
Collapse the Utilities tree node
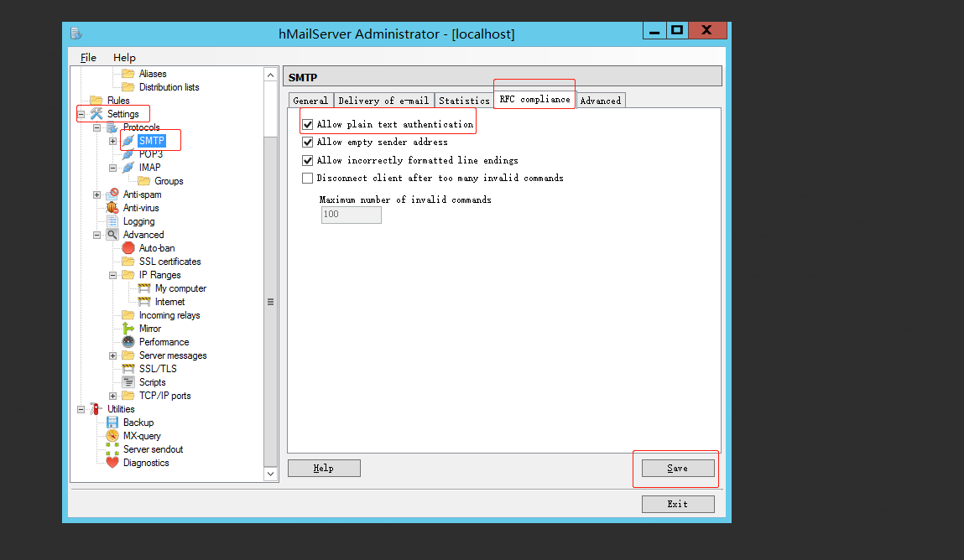81,410
